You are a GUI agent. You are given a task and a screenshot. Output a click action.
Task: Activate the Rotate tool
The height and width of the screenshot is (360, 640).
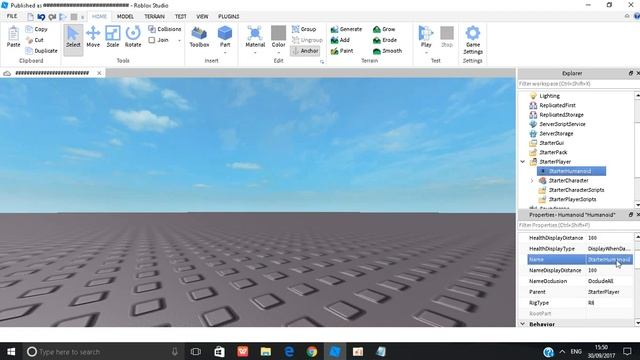(x=133, y=37)
